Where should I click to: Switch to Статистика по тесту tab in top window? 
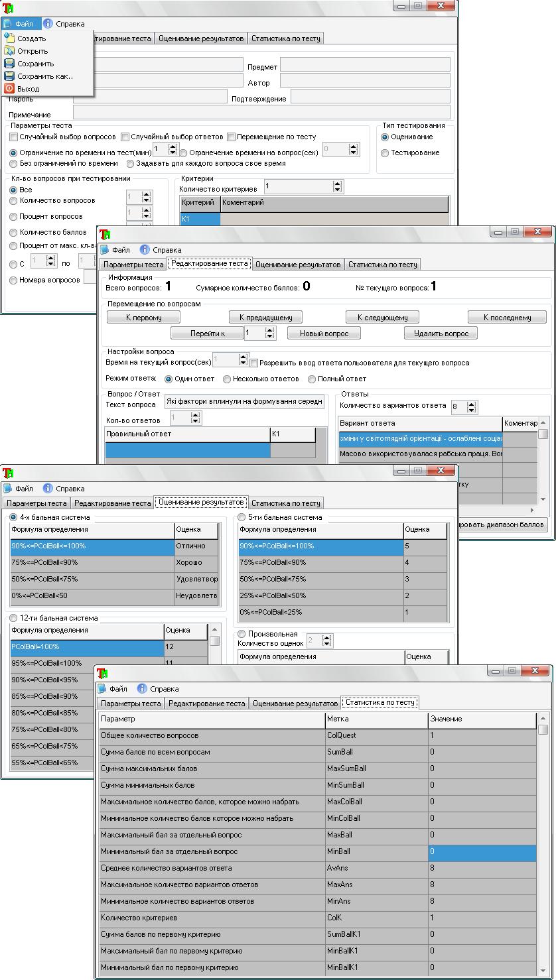[x=285, y=38]
